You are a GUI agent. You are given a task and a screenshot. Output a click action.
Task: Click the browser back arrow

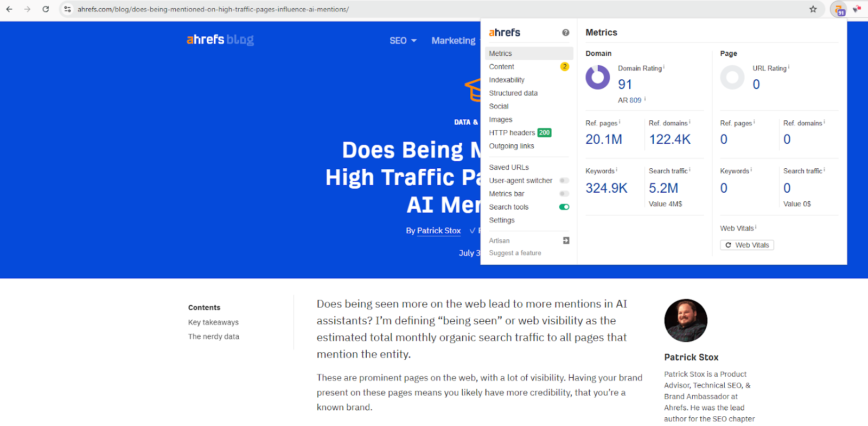9,9
